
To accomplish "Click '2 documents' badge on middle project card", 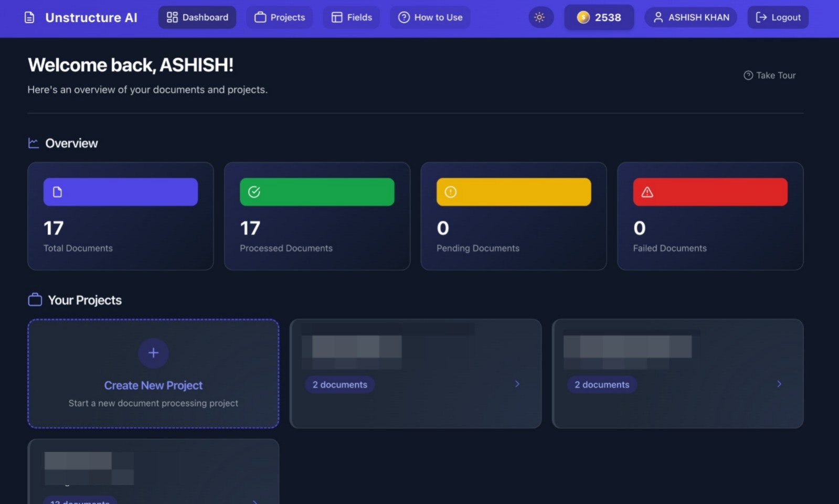I will pos(339,384).
